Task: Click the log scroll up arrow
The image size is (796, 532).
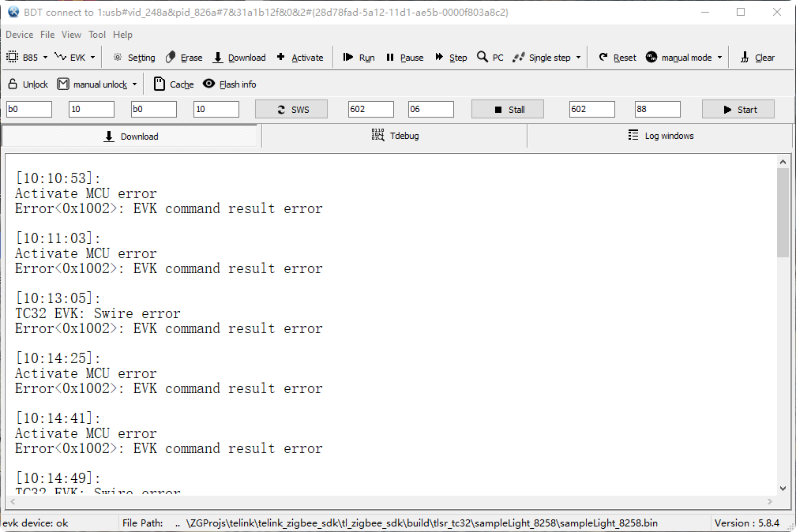Action: [783, 162]
